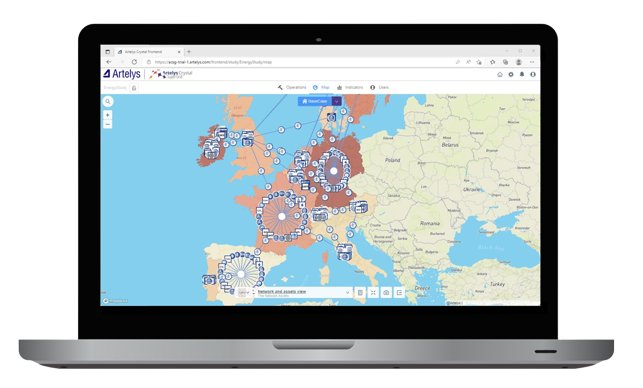Open the browser profile avatar

(519, 62)
